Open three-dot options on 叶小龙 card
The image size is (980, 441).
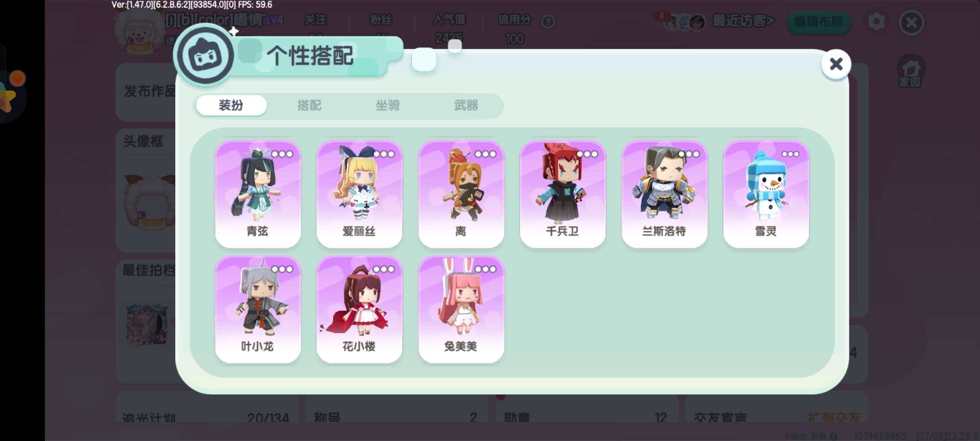click(x=282, y=269)
